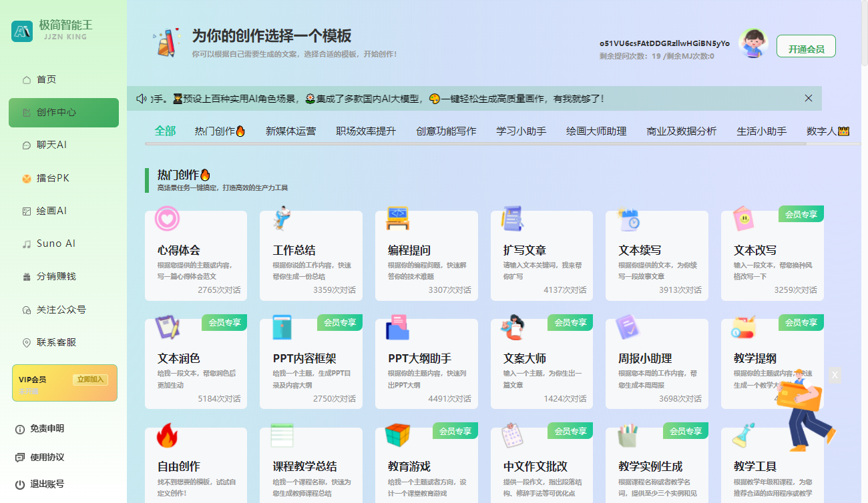Close the announcement banner

pyautogui.click(x=809, y=98)
